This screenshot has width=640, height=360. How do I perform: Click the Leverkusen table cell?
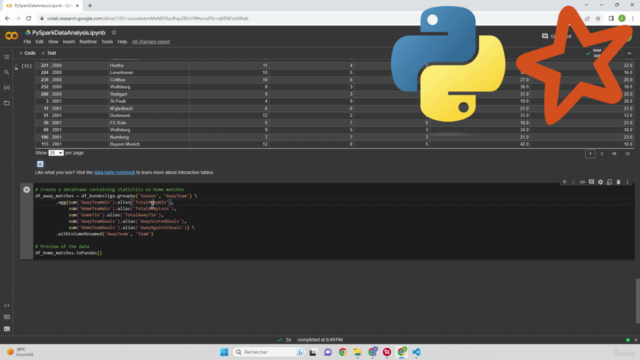pos(149,73)
